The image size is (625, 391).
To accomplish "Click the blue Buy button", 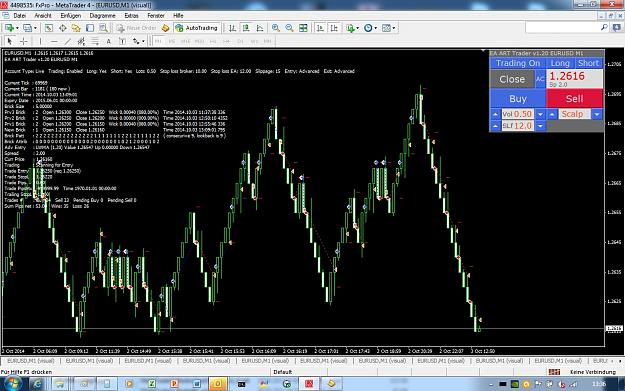I will (518, 98).
